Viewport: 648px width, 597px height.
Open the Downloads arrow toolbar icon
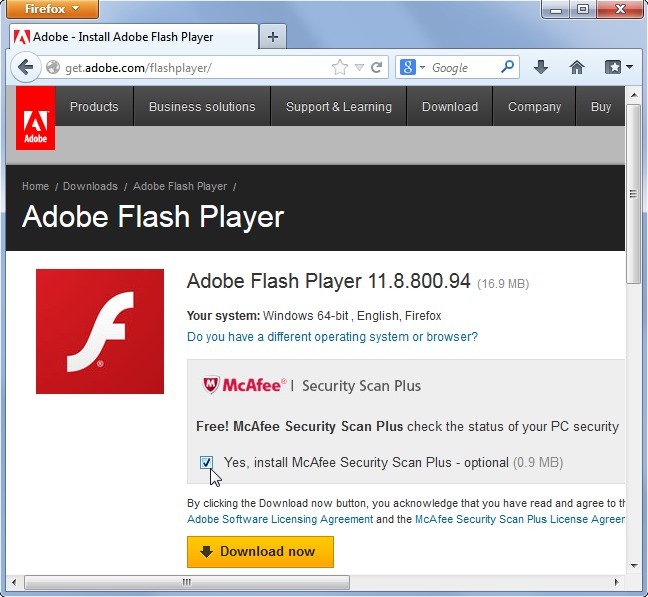click(541, 67)
